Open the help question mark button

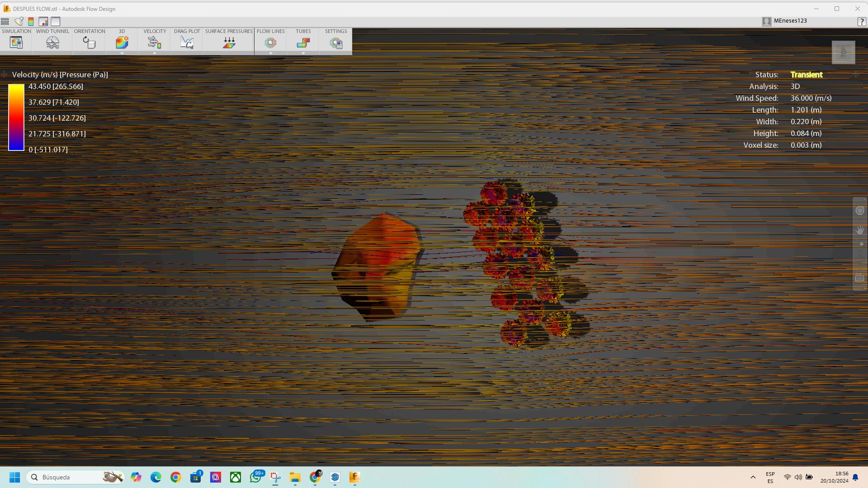861,21
